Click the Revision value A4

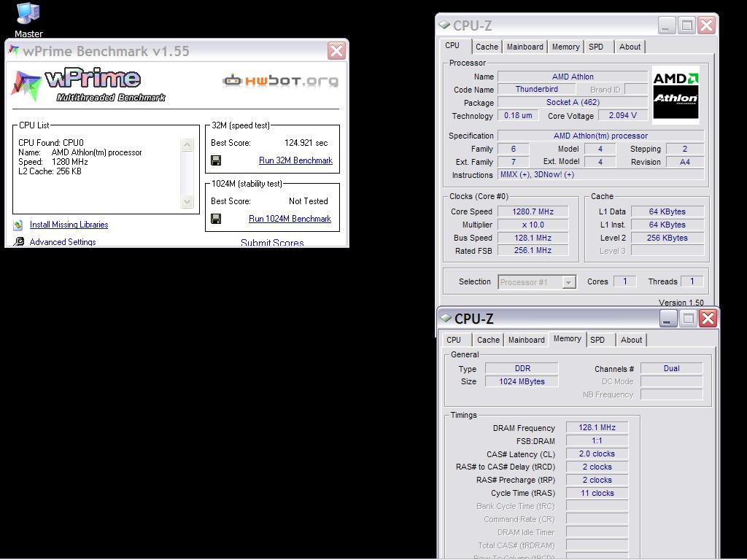pos(684,162)
